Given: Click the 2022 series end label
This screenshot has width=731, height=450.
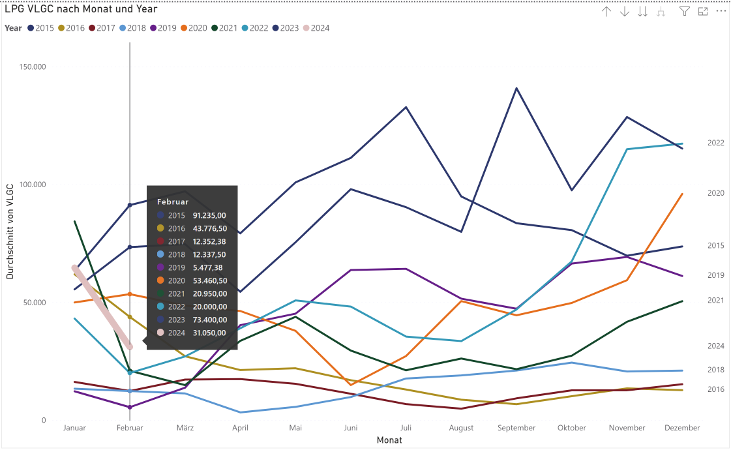Looking at the screenshot, I should coord(715,143).
